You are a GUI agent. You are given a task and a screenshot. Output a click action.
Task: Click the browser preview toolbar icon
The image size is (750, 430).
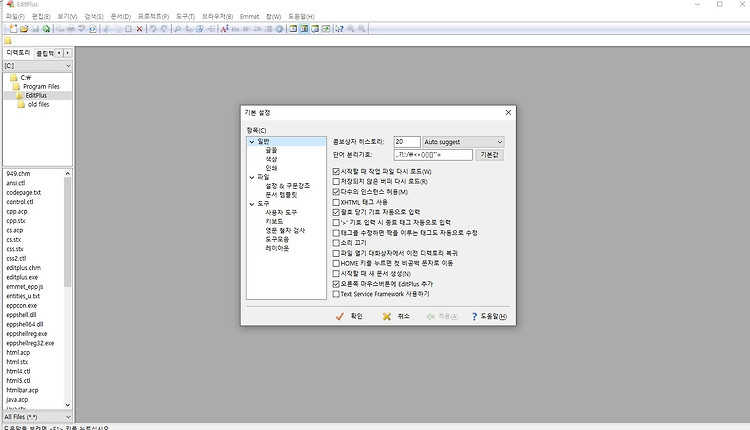tap(93, 29)
